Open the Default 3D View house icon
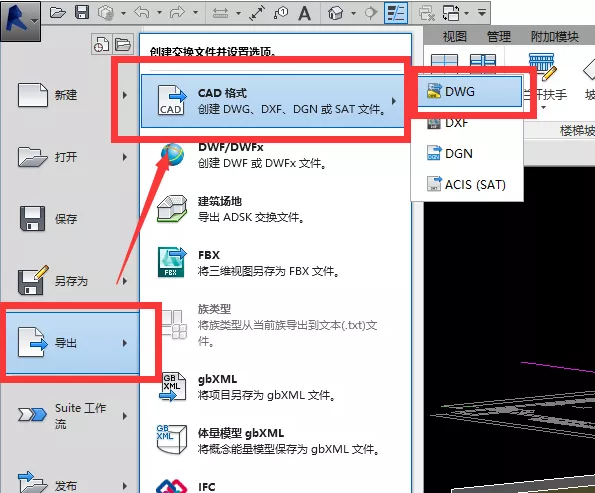595x493 pixels. (x=336, y=14)
